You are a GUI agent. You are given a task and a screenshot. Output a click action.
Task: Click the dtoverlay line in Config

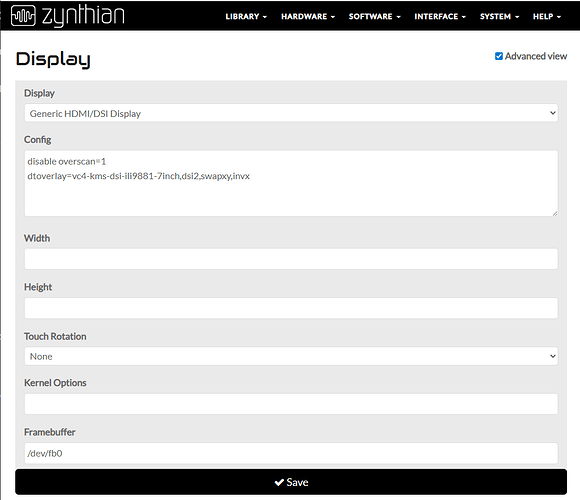pyautogui.click(x=139, y=176)
